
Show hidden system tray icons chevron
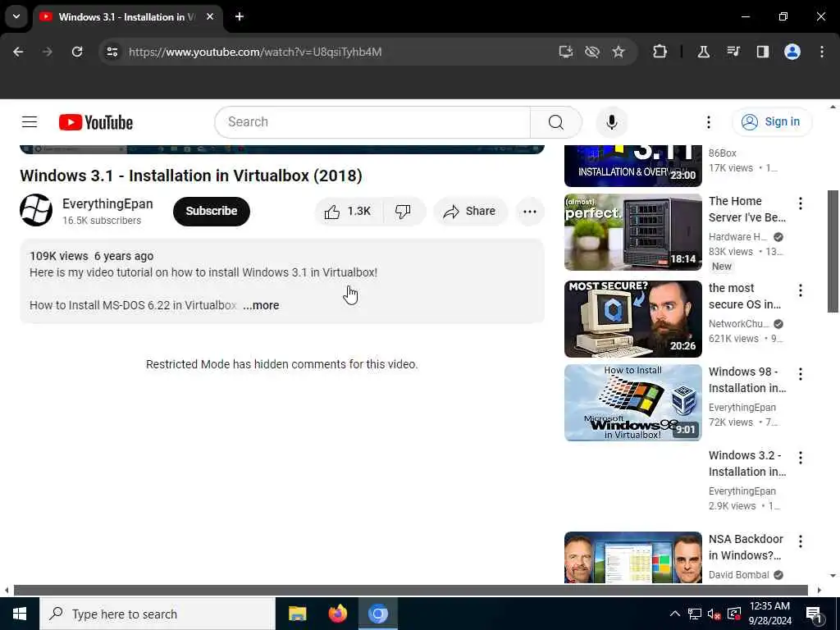tap(675, 614)
